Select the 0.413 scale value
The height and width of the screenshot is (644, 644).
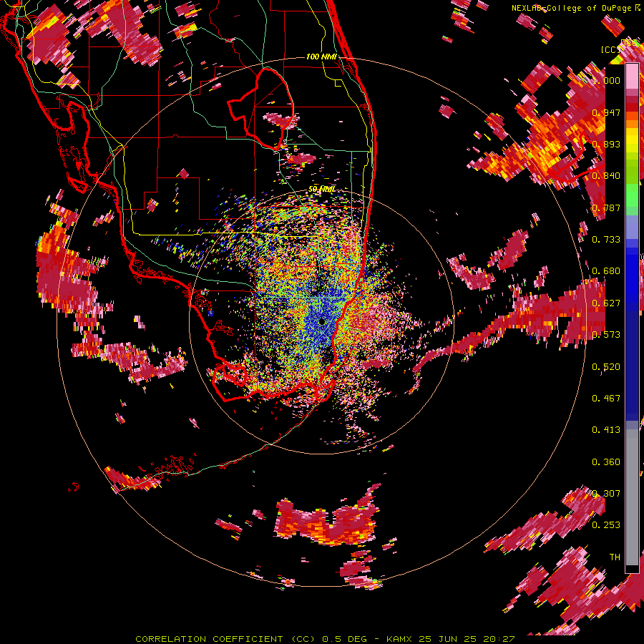pyautogui.click(x=606, y=429)
